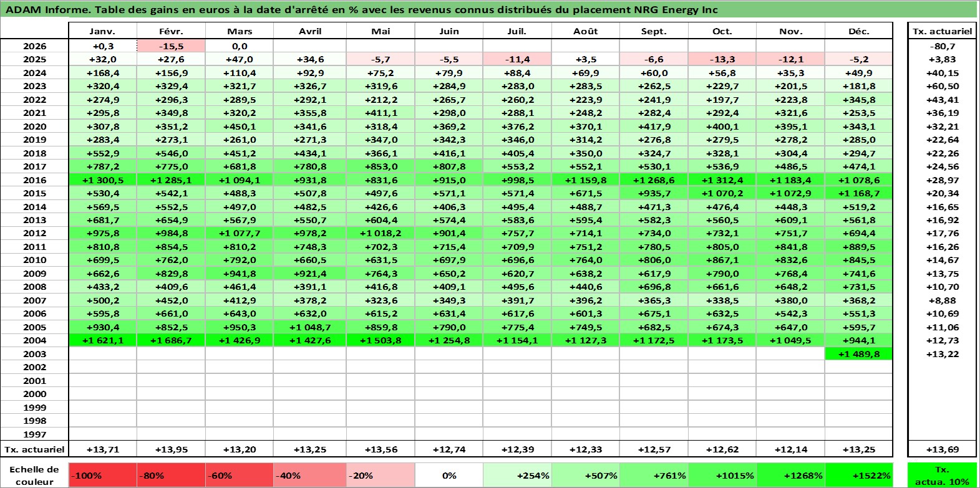980x488 pixels.
Task: Select the '+1 686,7' cell in row 2004
Action: click(171, 340)
